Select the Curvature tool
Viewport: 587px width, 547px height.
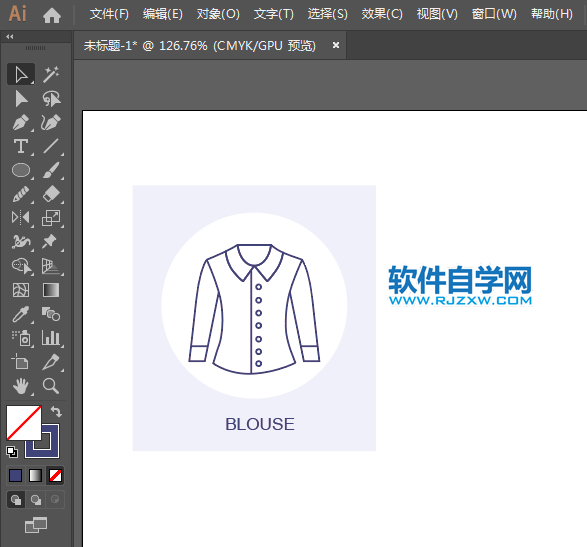pos(51,122)
